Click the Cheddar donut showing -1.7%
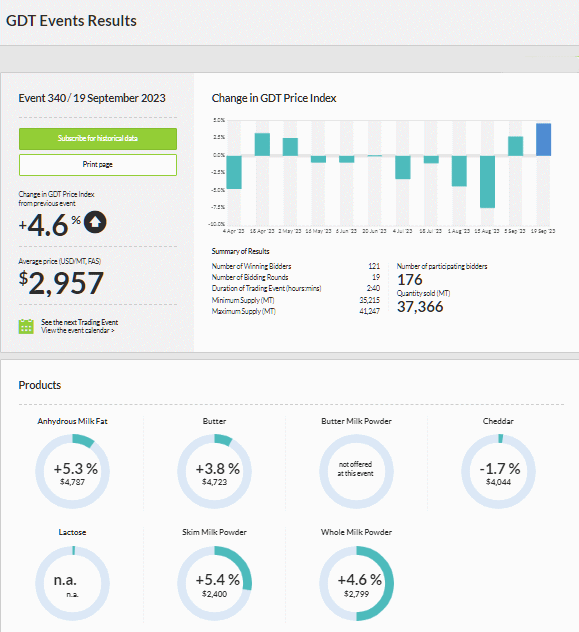Screen dimensions: 579x632 click(x=498, y=471)
